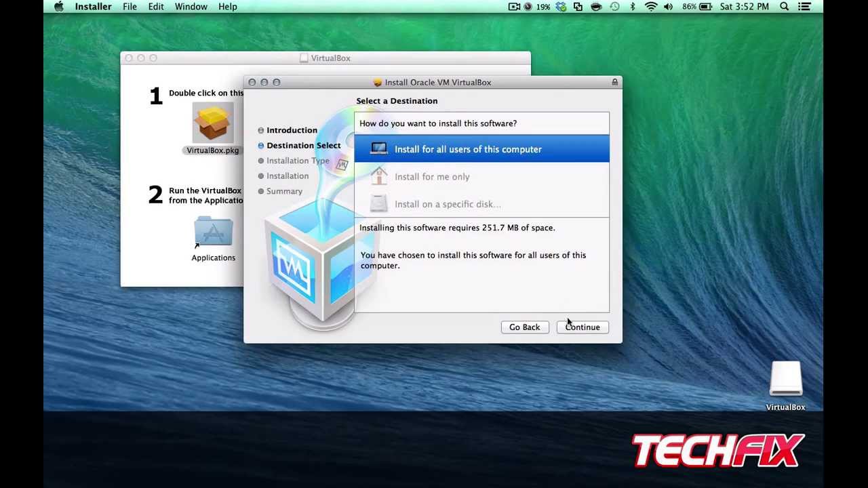The width and height of the screenshot is (868, 488).
Task: Click the Time Machine menu bar icon
Action: (614, 7)
